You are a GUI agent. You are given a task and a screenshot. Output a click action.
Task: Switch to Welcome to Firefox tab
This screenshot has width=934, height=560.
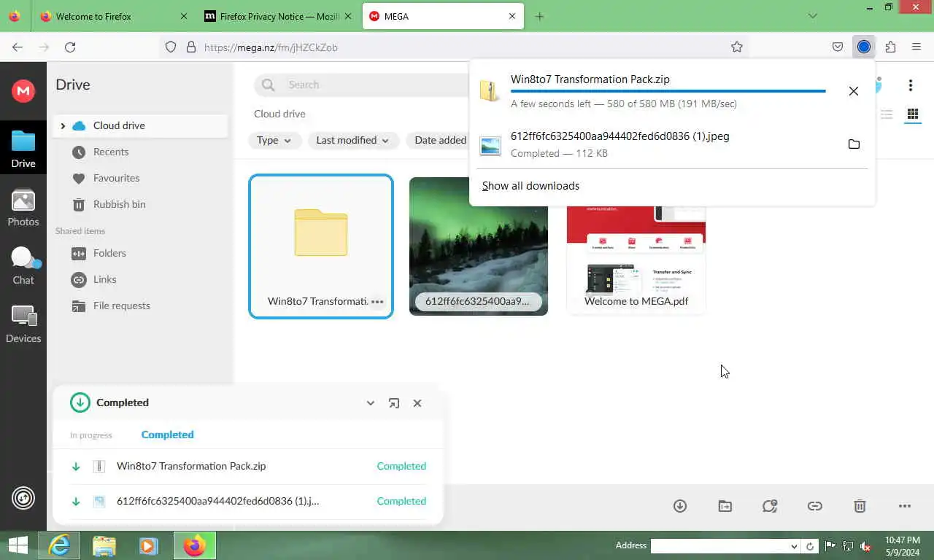pos(113,16)
